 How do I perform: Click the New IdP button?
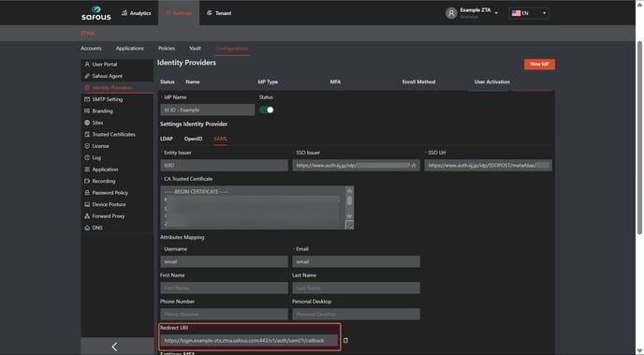click(x=539, y=64)
